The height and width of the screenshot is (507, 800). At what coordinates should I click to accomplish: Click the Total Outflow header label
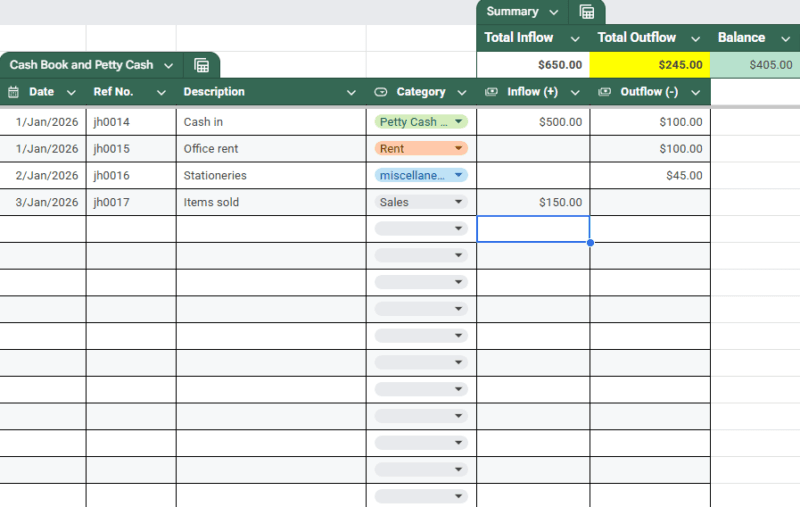(636, 38)
